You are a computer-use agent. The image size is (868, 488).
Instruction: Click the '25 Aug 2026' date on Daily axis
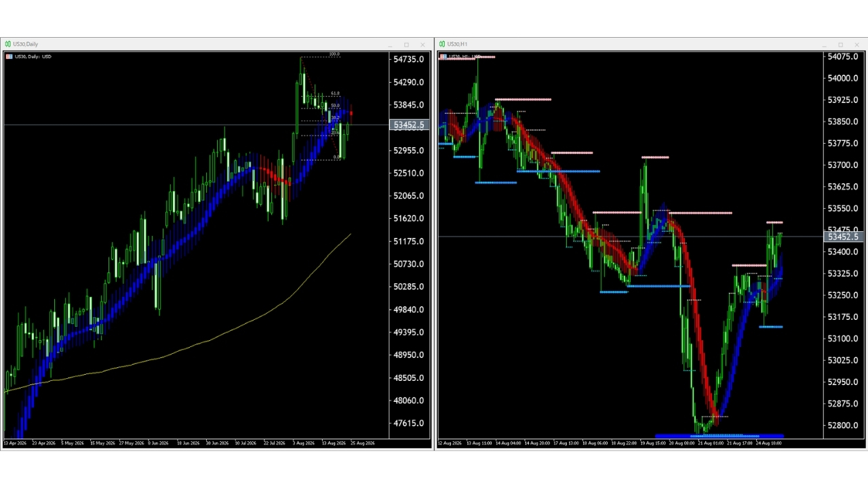point(363,443)
